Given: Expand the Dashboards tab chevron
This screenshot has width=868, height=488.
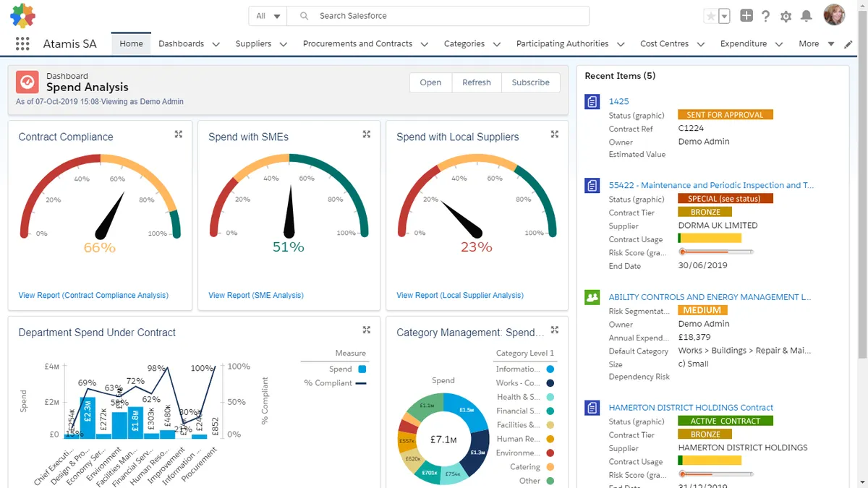Looking at the screenshot, I should (216, 44).
